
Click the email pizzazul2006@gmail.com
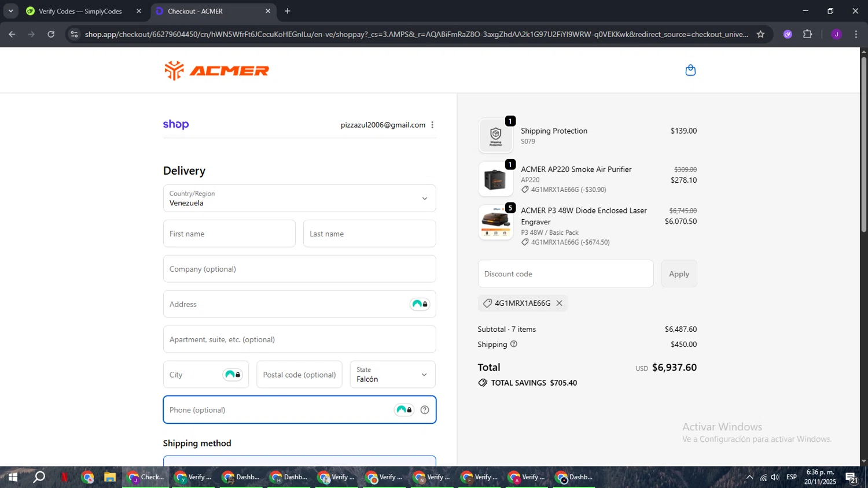[x=383, y=125]
